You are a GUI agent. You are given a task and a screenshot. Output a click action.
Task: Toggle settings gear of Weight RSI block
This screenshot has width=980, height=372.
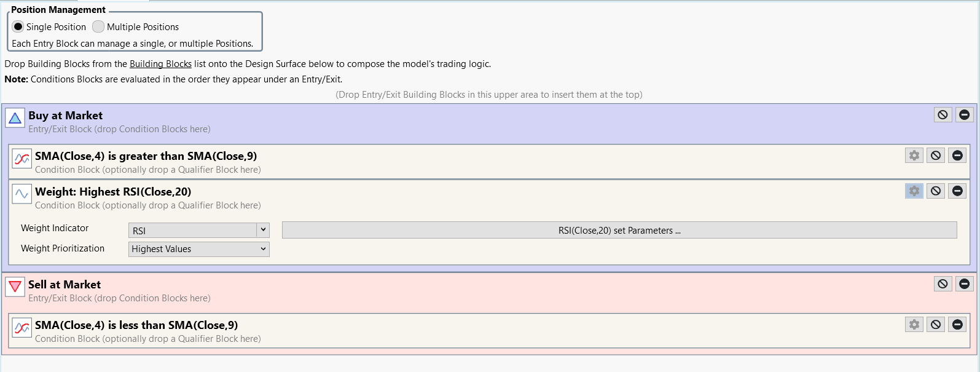[914, 191]
